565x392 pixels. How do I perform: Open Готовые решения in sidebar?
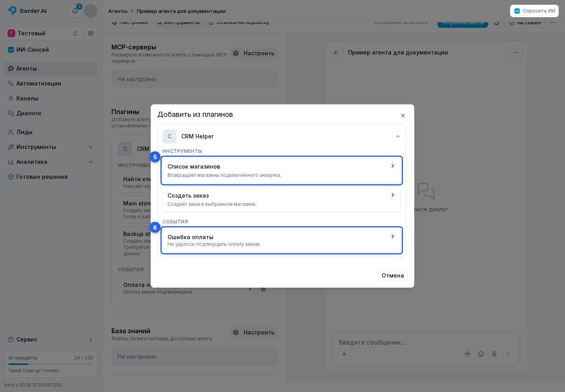(x=51, y=177)
